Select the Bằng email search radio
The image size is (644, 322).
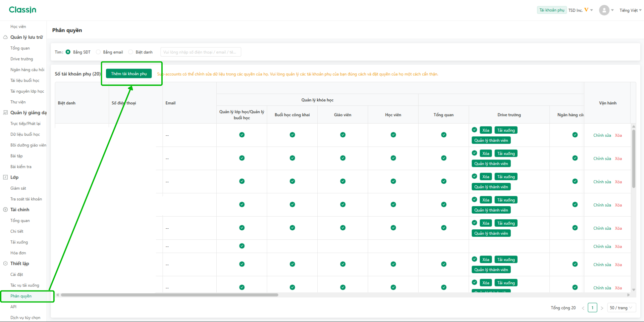98,52
